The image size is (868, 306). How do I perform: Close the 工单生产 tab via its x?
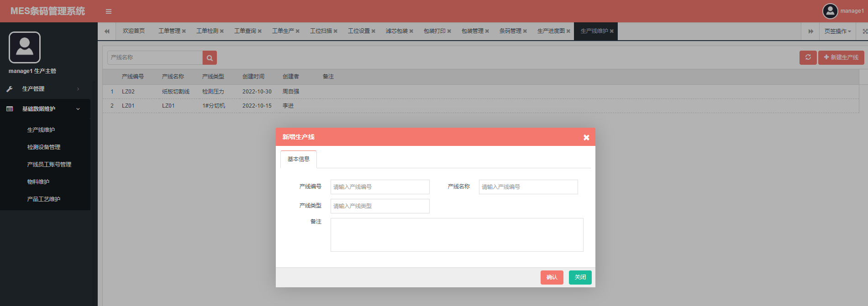(x=298, y=31)
